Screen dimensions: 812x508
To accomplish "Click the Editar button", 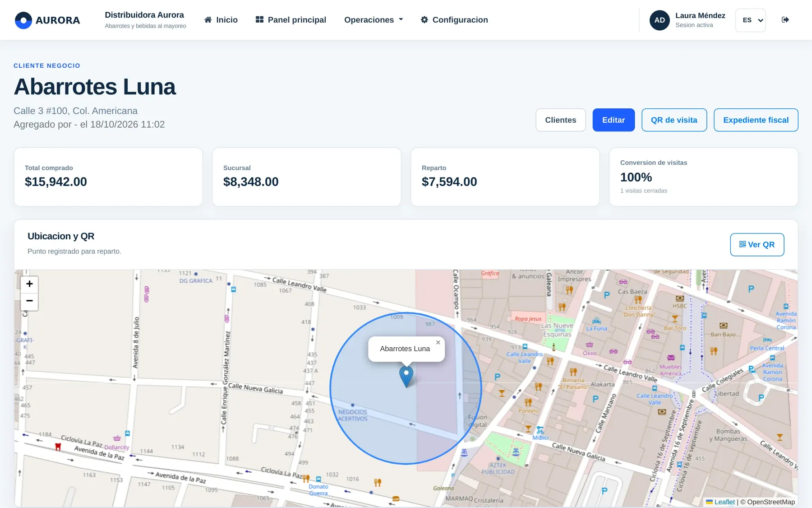I will [614, 120].
